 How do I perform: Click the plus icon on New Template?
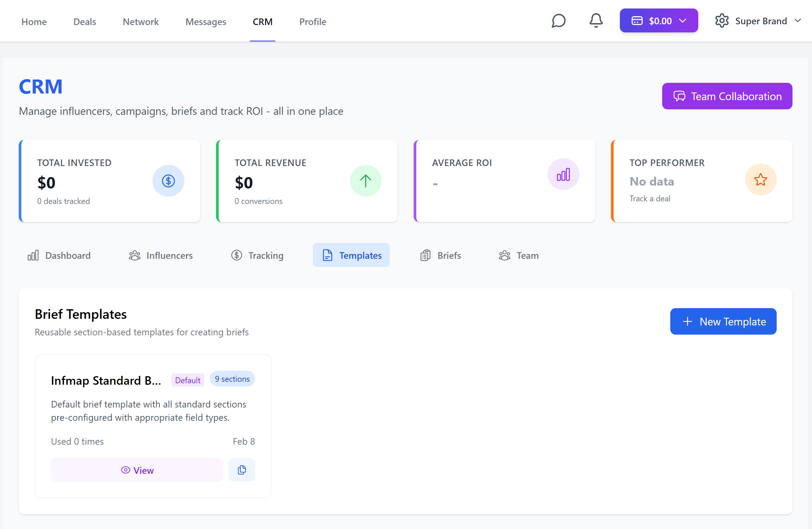[687, 322]
